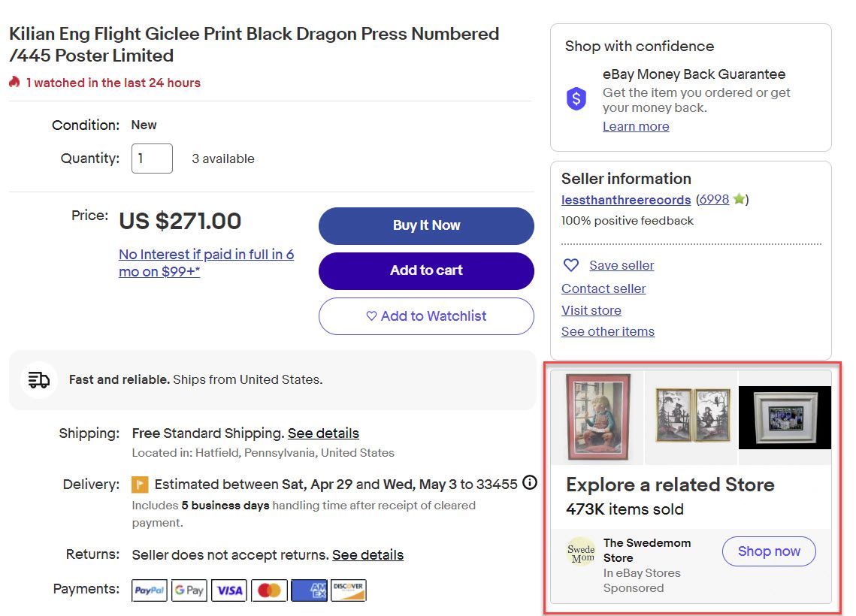
Task: Click the PayPal payment icon
Action: coord(150,590)
